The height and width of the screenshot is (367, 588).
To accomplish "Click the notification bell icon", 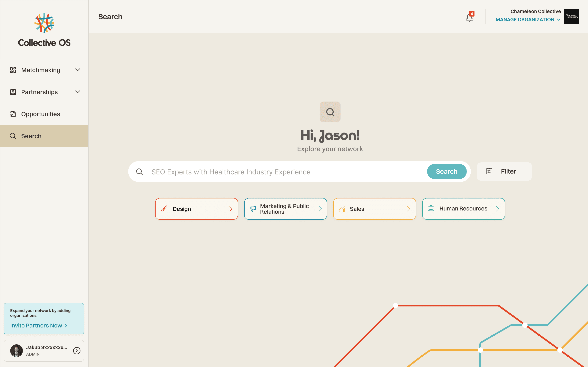I will (469, 17).
